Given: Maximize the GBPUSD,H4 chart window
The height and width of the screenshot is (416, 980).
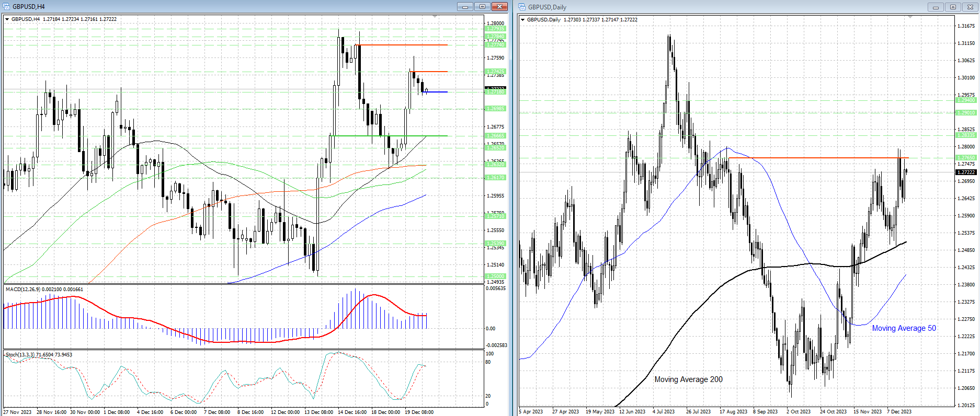Looking at the screenshot, I should tap(482, 7).
